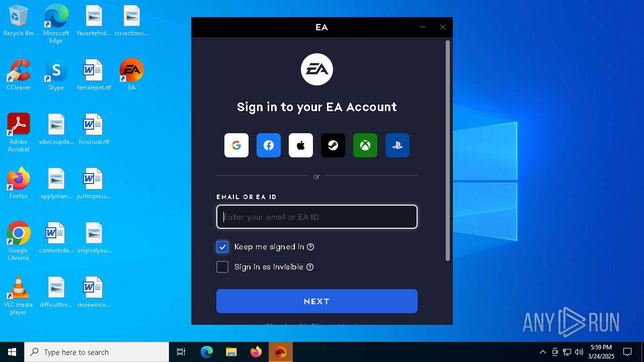
Task: Open Firefox from the taskbar
Action: [256, 352]
